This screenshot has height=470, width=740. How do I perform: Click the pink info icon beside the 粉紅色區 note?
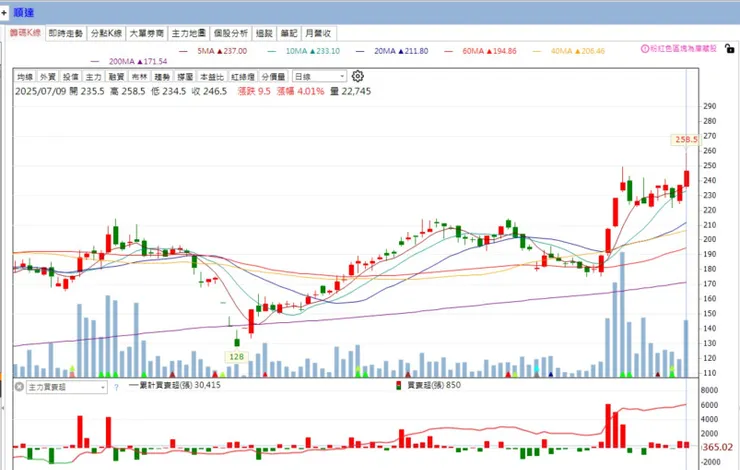click(x=645, y=49)
